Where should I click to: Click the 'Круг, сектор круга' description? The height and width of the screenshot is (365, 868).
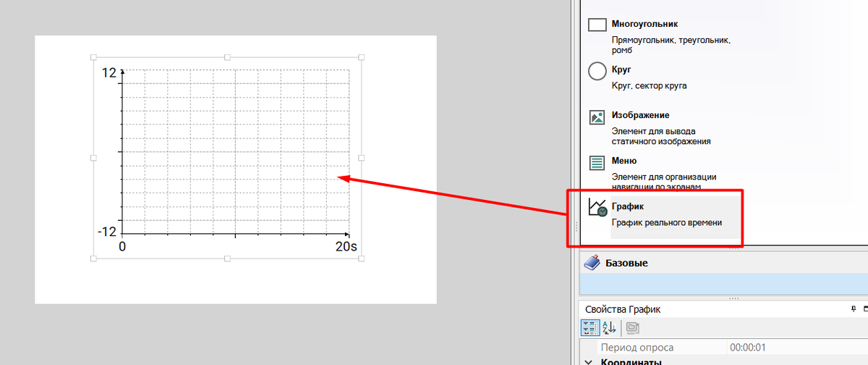click(x=649, y=85)
